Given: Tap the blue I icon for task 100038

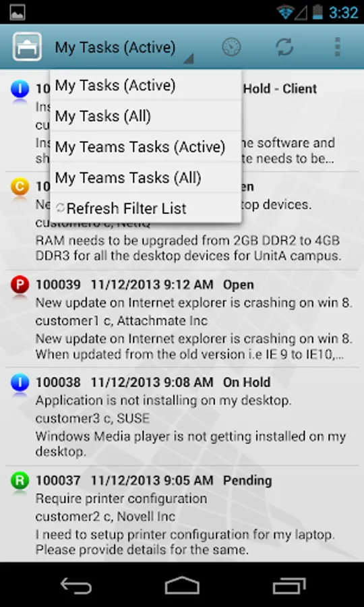Looking at the screenshot, I should click(20, 384).
